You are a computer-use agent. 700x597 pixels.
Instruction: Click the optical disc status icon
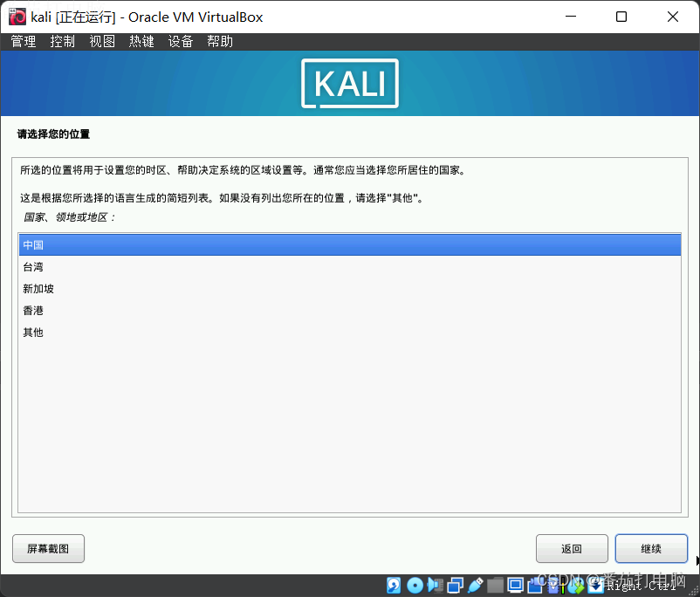[x=415, y=586]
